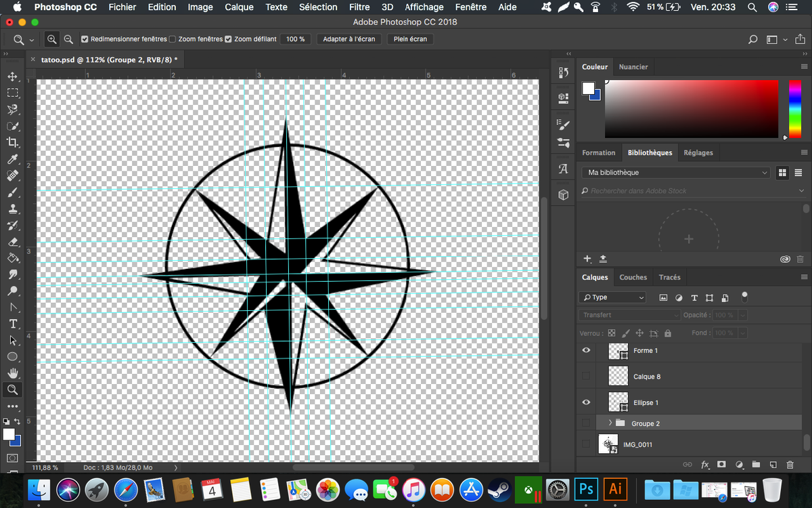Enable the Zoom fenêtres checkbox

click(172, 39)
